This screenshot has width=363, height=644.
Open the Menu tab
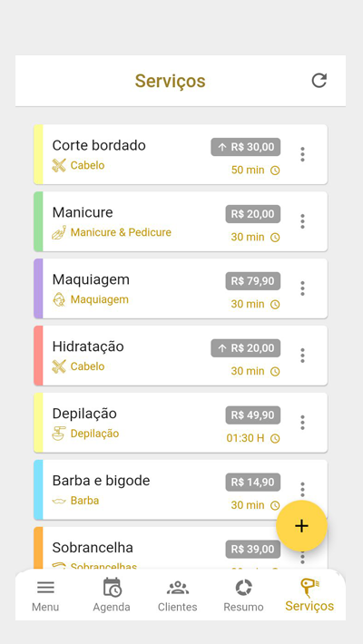pyautogui.click(x=45, y=595)
